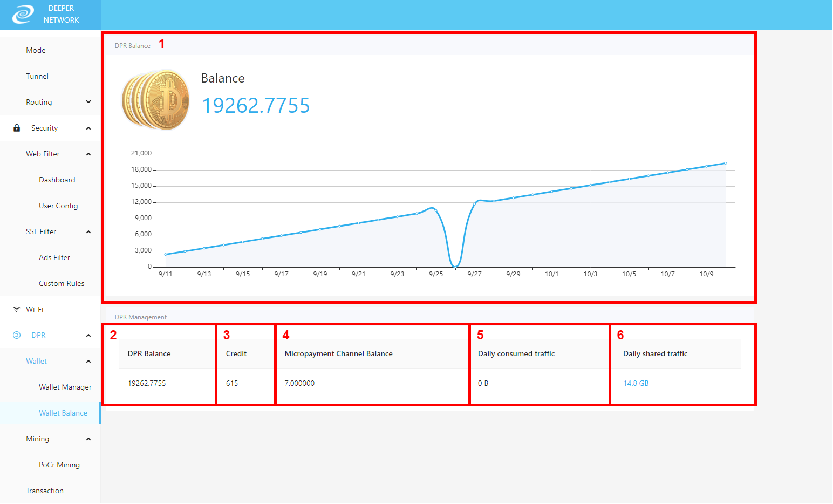The width and height of the screenshot is (833, 504).
Task: Open the Wallet Balance page
Action: pos(63,413)
